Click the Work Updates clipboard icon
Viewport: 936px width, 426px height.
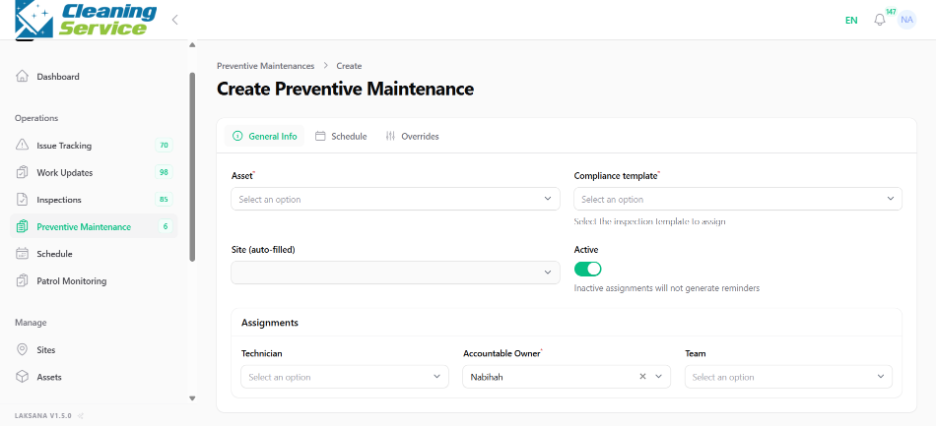point(22,172)
